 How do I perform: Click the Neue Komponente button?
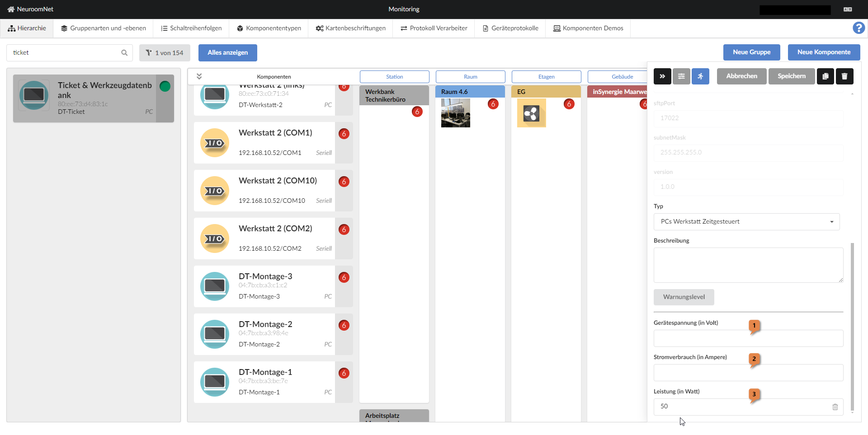[x=824, y=52]
